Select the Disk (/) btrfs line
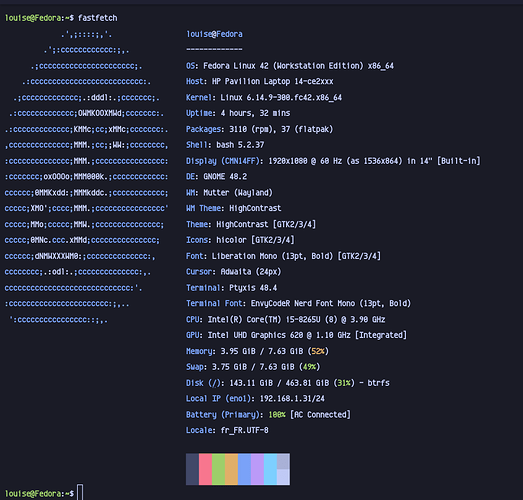Screen dimensions: 523x500 click(288, 383)
